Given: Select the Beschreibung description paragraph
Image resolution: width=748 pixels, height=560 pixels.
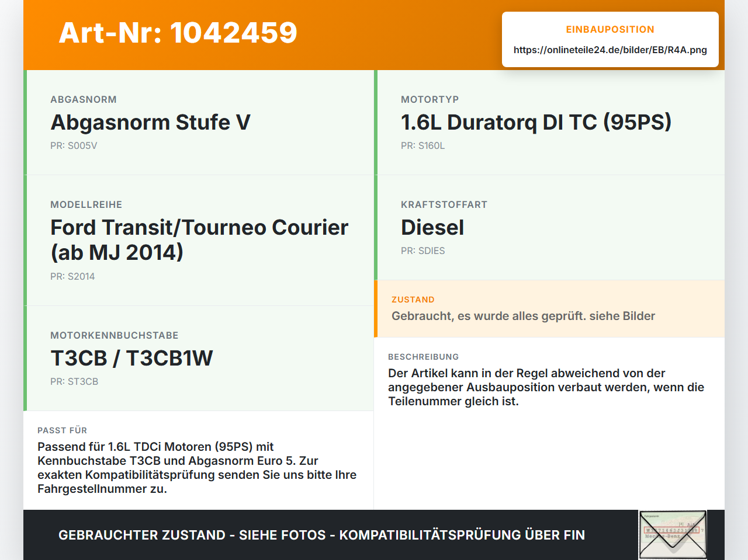Looking at the screenshot, I should [546, 387].
